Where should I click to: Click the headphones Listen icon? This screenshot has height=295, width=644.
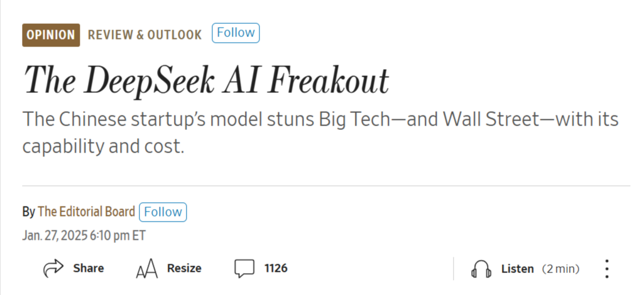(x=481, y=269)
